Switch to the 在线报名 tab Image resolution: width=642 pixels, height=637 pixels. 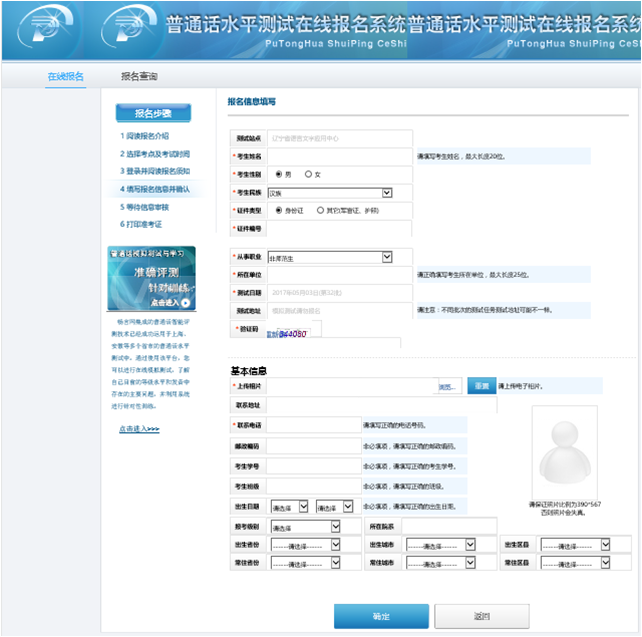[x=66, y=76]
